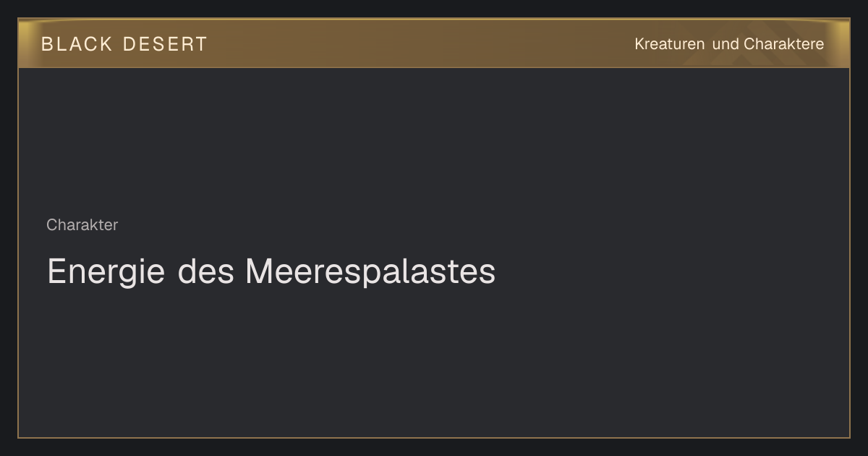The image size is (868, 456).
Task: Click the word und in the header
Action: (726, 44)
